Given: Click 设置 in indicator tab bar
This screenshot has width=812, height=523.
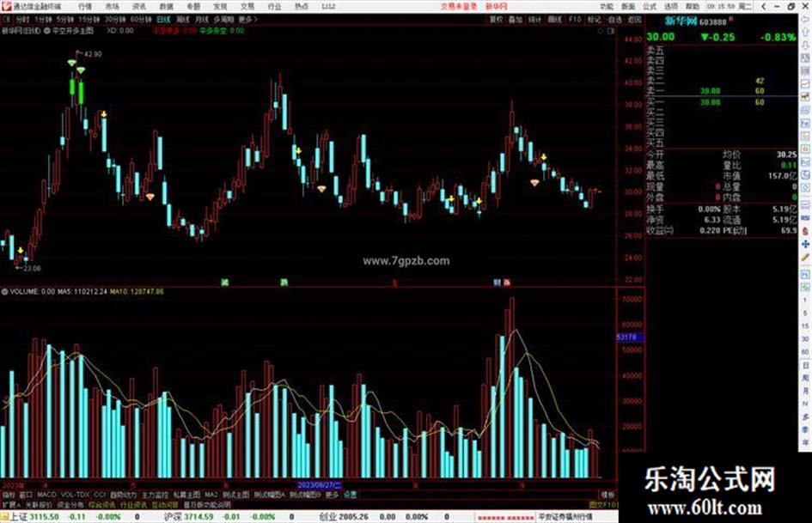Looking at the screenshot, I should point(350,495).
